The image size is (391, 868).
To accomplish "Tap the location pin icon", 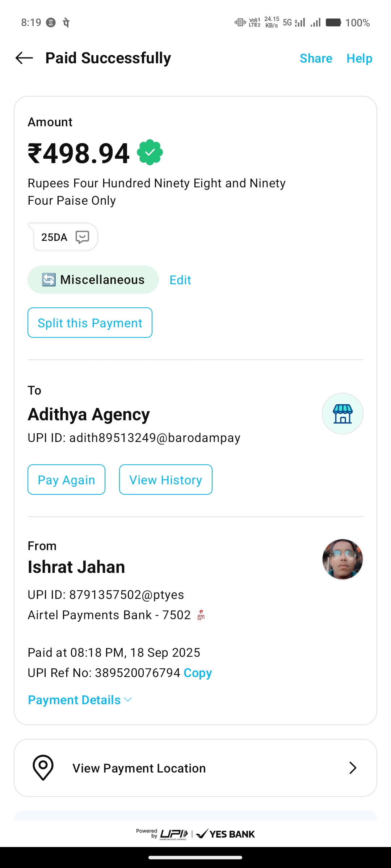I will [43, 767].
